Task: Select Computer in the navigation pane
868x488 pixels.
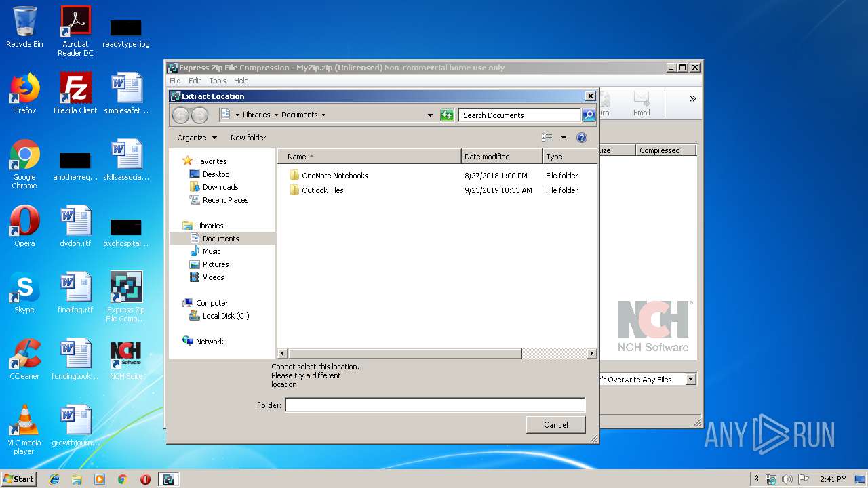Action: [x=205, y=303]
